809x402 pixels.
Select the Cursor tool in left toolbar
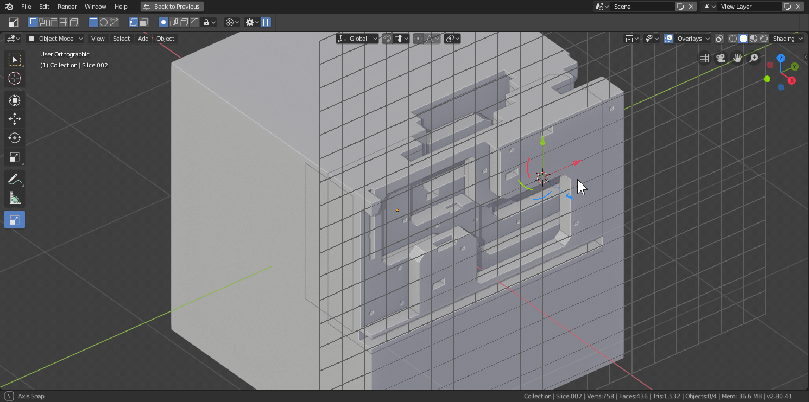(15, 78)
